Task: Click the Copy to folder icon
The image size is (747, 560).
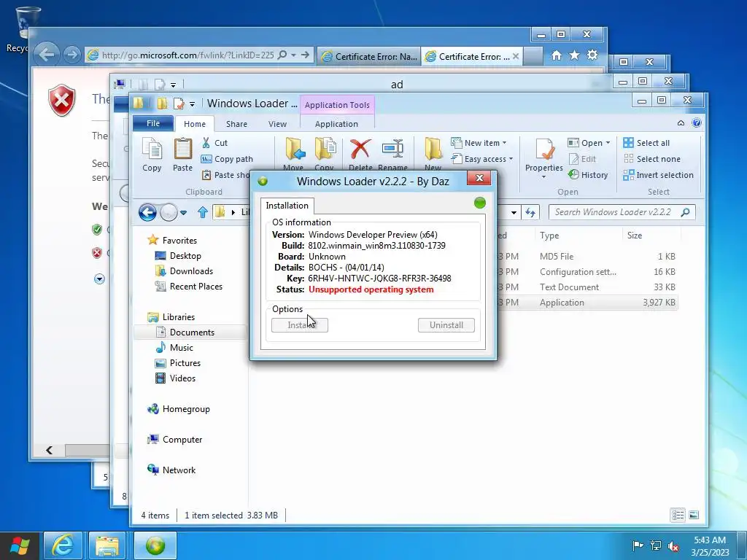Action: [325, 149]
